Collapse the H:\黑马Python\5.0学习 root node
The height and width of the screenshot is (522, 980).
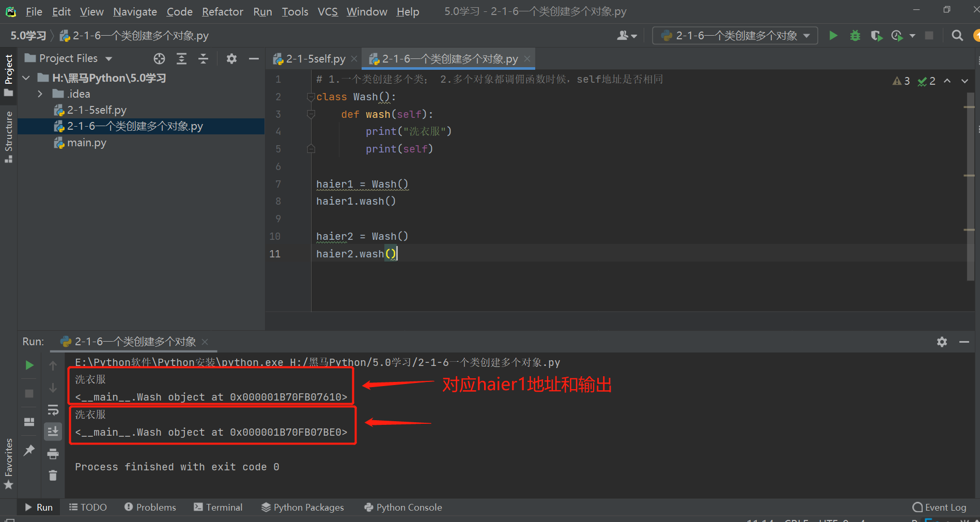[x=26, y=78]
